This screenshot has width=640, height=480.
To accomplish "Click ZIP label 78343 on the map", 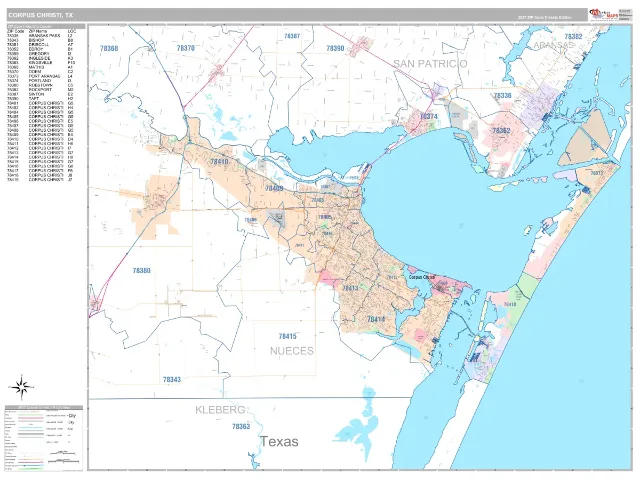I will tap(172, 380).
